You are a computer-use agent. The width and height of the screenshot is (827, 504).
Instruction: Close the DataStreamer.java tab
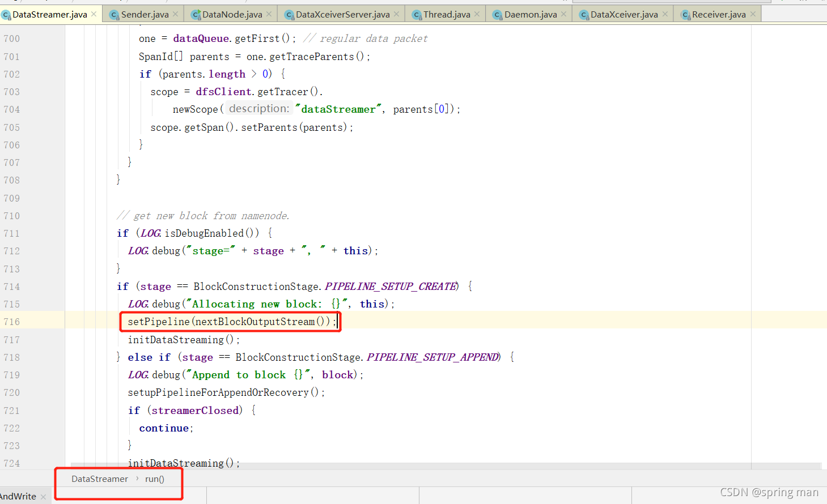(94, 14)
